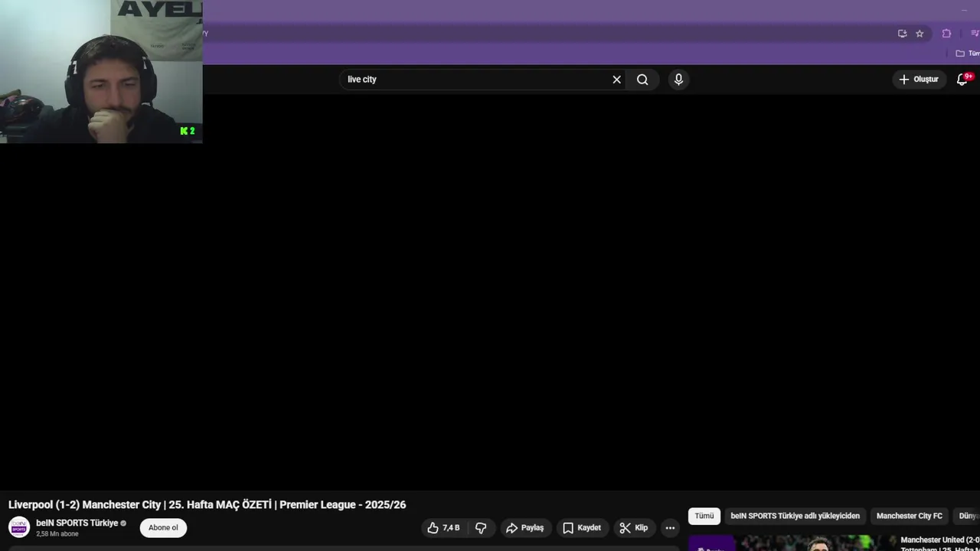Viewport: 980px width, 551px height.
Task: Share the video via Paylaş
Action: point(524,528)
